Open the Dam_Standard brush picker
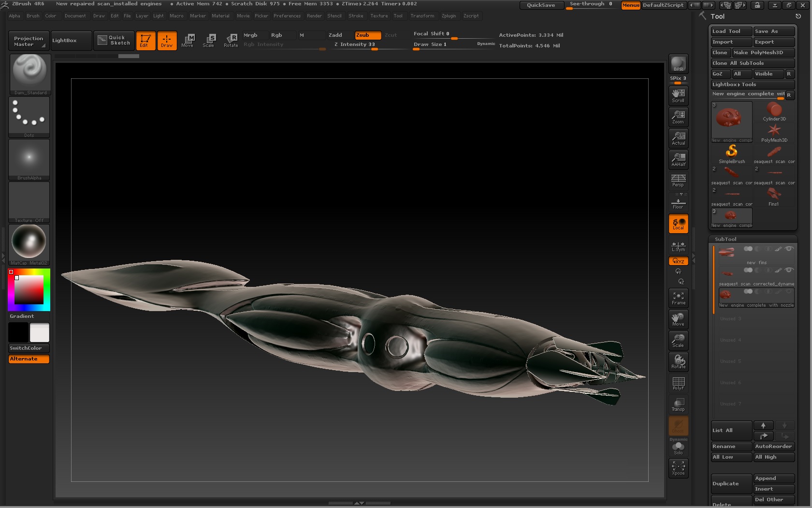The image size is (812, 508). pyautogui.click(x=29, y=74)
